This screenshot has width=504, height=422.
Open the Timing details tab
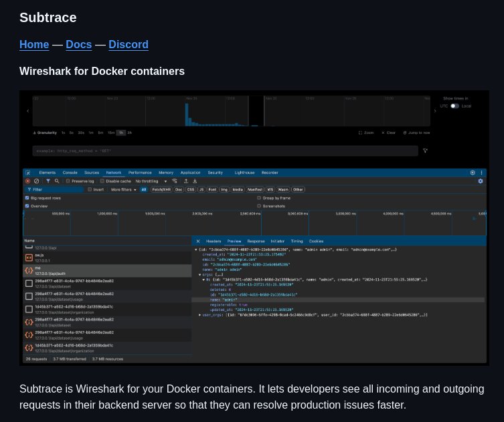point(297,241)
